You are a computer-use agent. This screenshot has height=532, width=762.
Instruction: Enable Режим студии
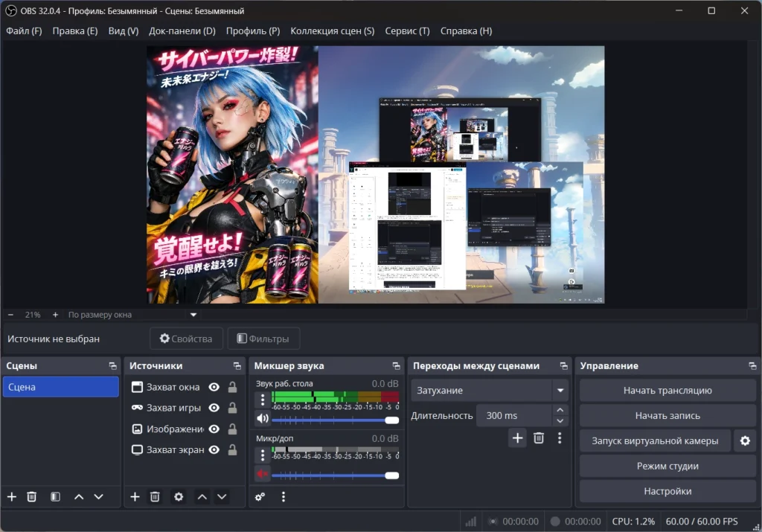[x=667, y=467]
